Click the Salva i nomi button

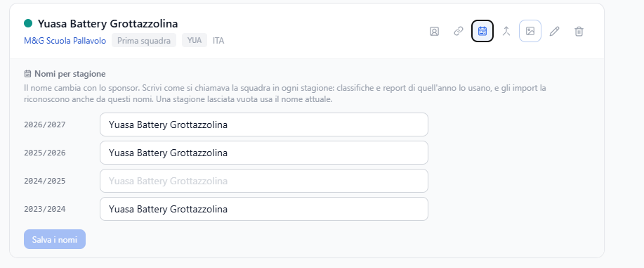tap(55, 239)
